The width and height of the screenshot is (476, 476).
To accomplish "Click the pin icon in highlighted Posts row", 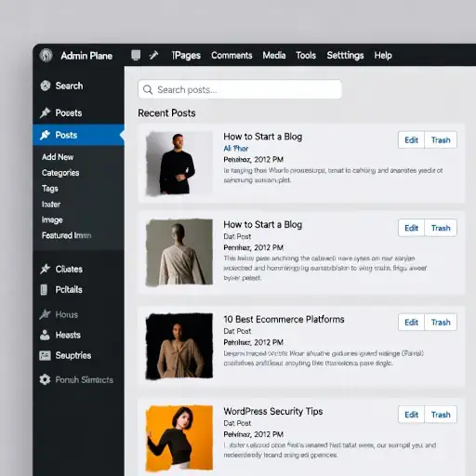I will pyautogui.click(x=46, y=135).
